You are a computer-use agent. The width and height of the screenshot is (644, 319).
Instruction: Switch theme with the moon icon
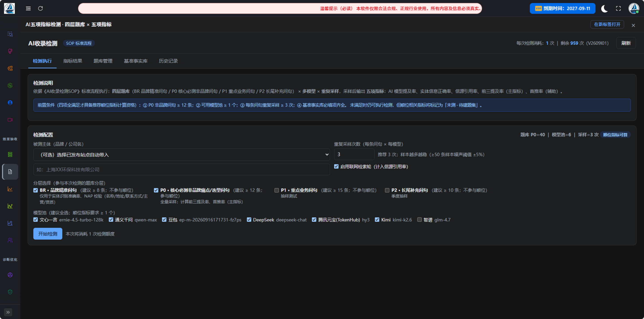[604, 8]
